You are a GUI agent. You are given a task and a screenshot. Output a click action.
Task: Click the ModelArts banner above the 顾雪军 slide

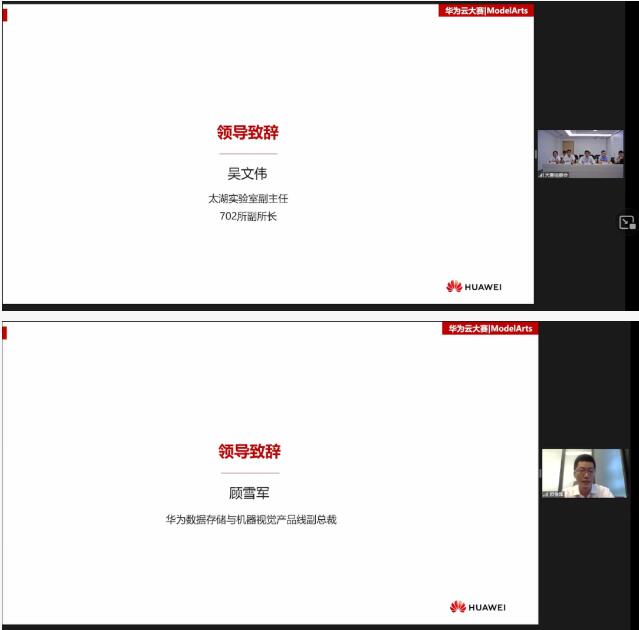click(x=490, y=328)
